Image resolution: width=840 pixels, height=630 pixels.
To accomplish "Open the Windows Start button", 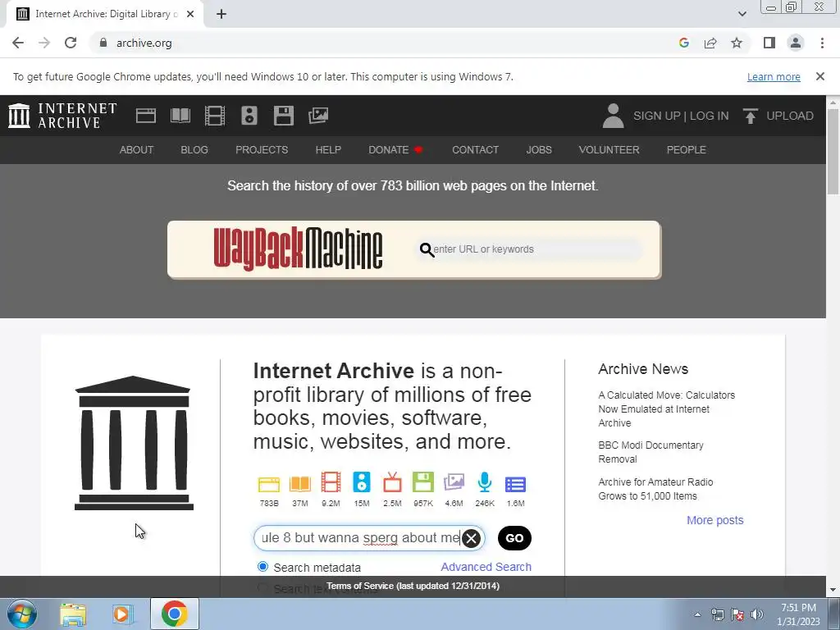I will click(22, 614).
